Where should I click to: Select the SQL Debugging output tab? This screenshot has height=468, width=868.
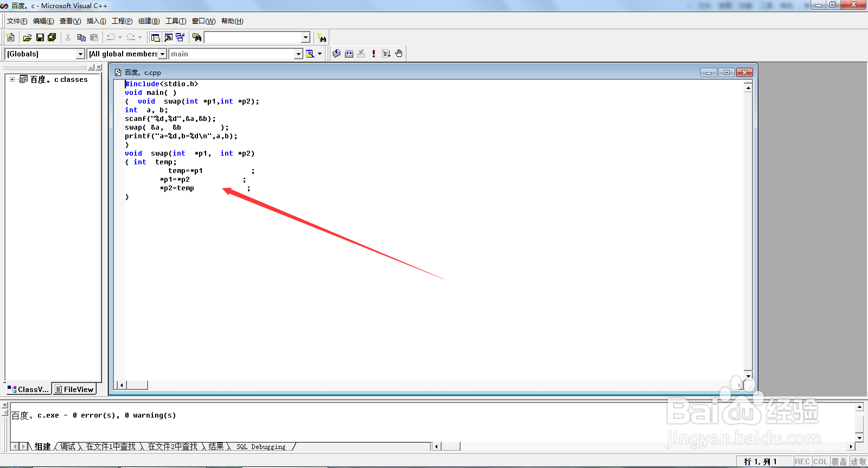click(261, 447)
